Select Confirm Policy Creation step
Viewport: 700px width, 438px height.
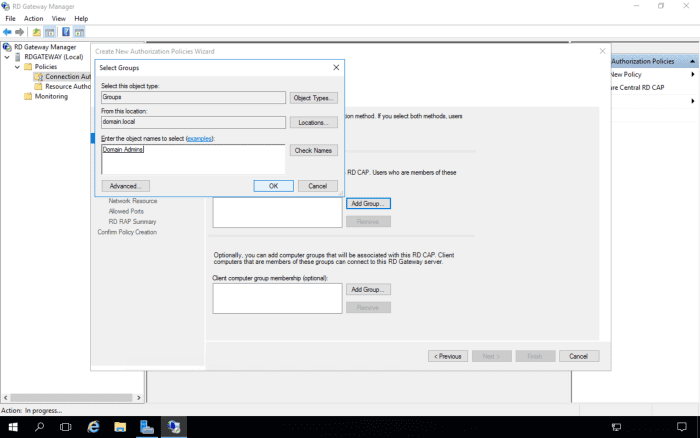(127, 232)
